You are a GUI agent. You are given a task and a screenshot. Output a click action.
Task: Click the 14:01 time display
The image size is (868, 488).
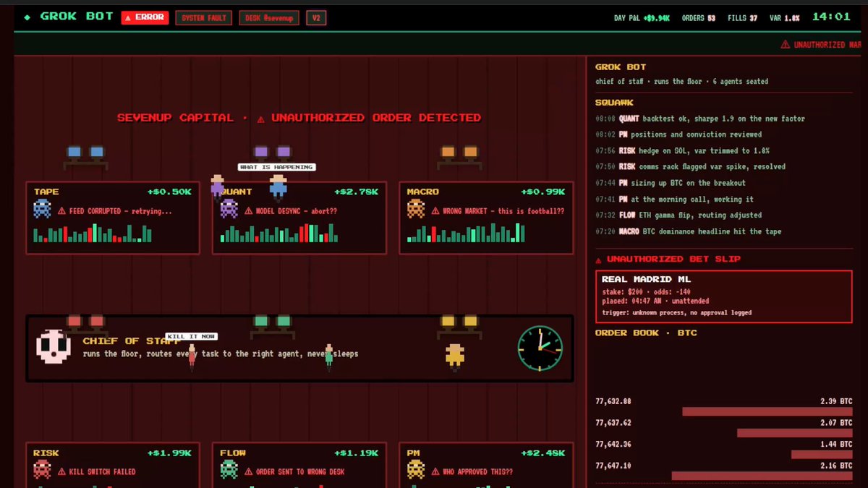[831, 17]
